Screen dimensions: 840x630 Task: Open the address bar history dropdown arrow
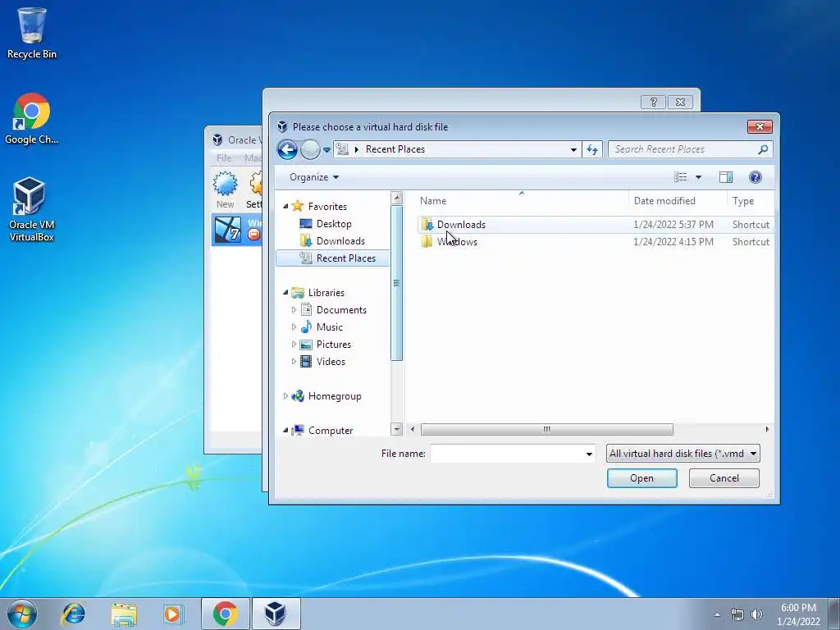(573, 149)
